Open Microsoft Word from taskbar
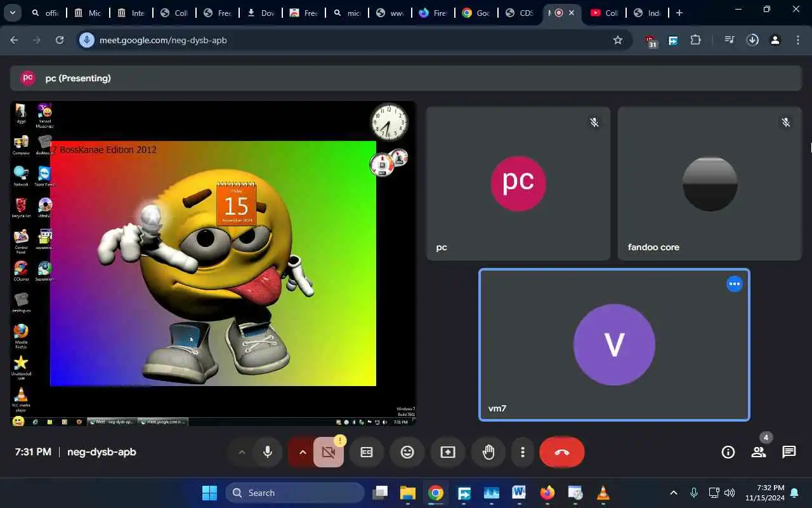 [519, 493]
